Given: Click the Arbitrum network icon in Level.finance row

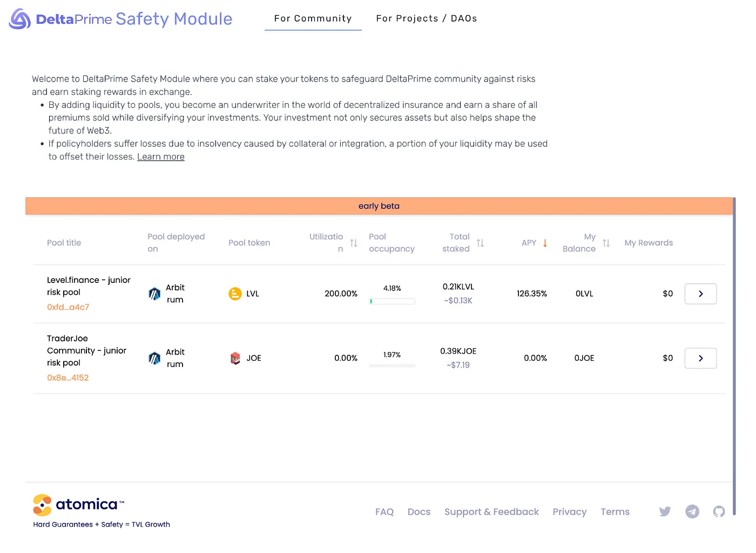Looking at the screenshot, I should [154, 294].
